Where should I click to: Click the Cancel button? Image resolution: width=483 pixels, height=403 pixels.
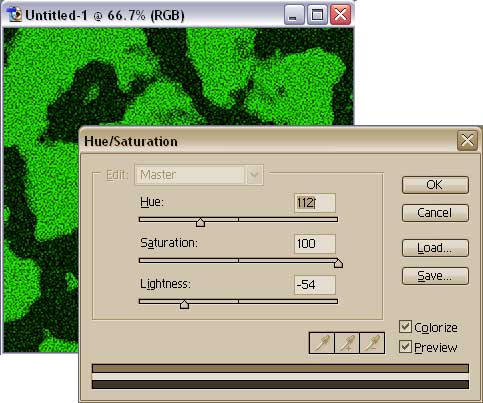pyautogui.click(x=435, y=213)
